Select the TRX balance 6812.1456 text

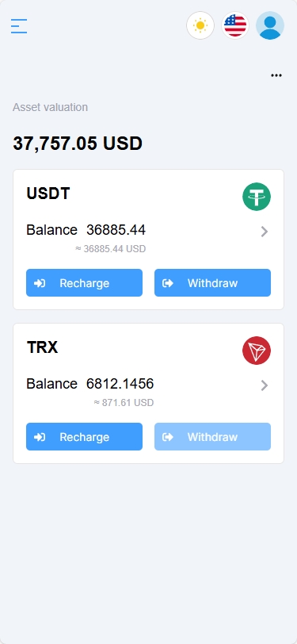(120, 384)
